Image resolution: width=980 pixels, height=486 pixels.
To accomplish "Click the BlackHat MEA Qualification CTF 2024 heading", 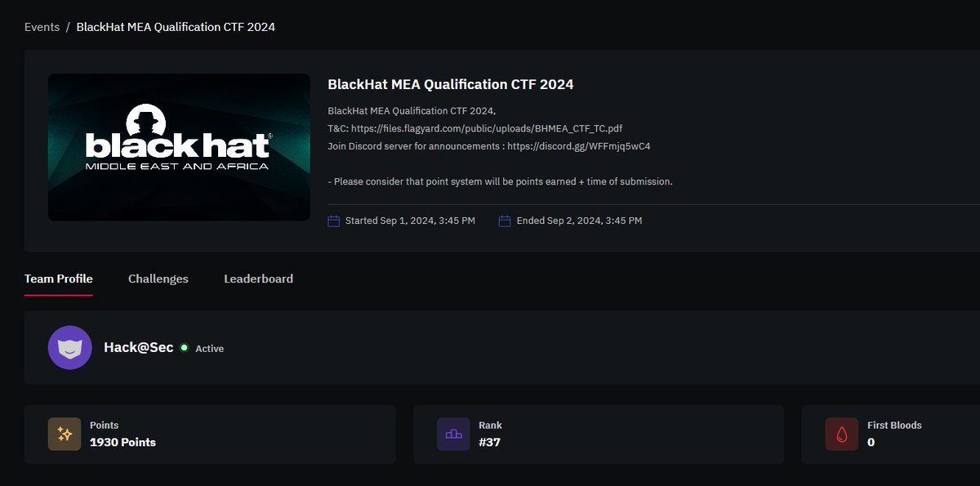I will (451, 84).
